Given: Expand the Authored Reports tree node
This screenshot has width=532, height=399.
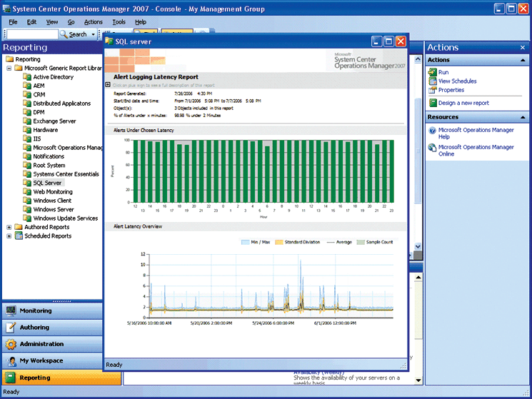Looking at the screenshot, I should point(9,227).
